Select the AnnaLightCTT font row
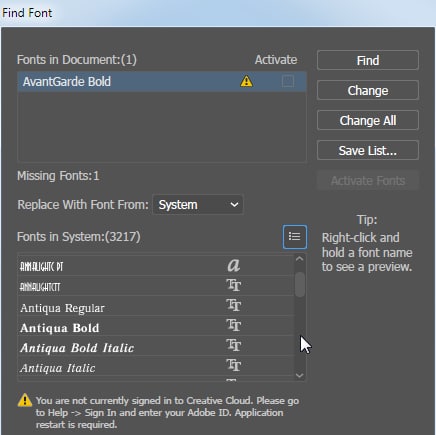Viewport: 436px width, 435px height. pyautogui.click(x=156, y=286)
